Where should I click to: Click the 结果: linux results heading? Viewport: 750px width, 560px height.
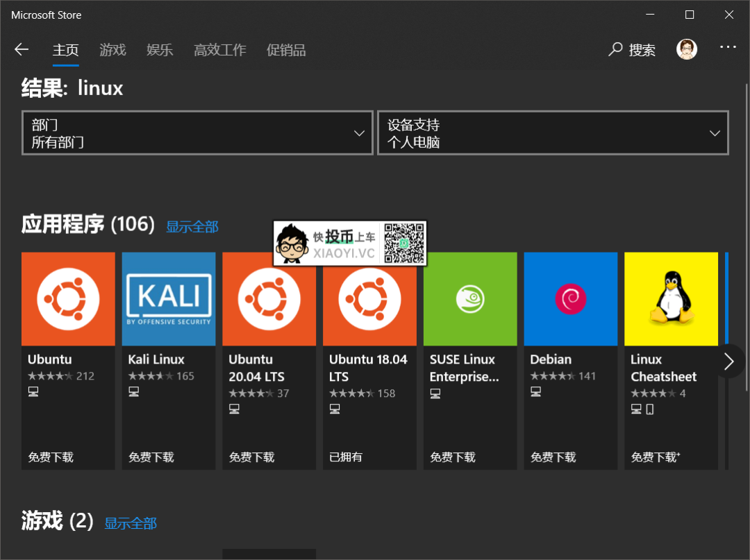(72, 88)
